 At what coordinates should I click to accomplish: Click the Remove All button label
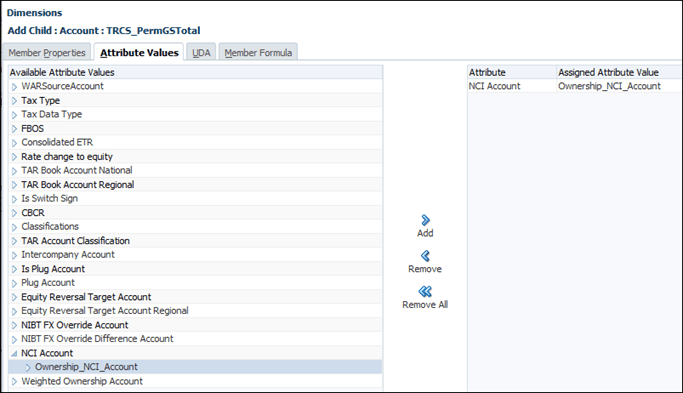(x=425, y=305)
